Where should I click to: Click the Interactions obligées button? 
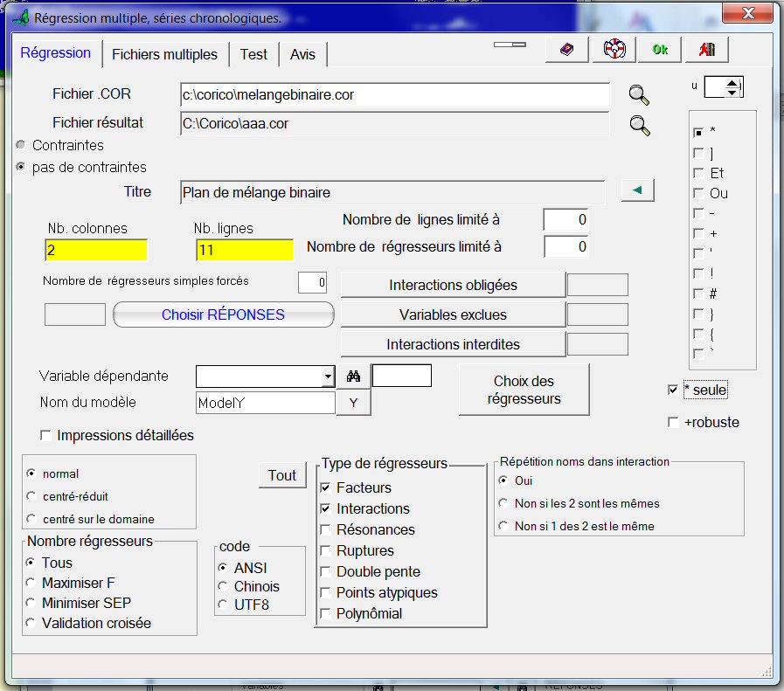click(x=452, y=286)
